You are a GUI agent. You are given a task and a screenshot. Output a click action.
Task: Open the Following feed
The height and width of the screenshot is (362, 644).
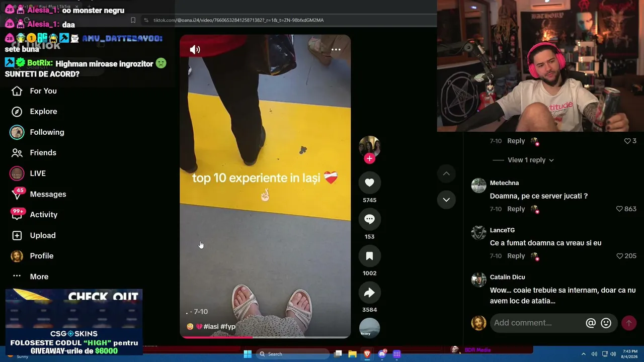point(47,132)
